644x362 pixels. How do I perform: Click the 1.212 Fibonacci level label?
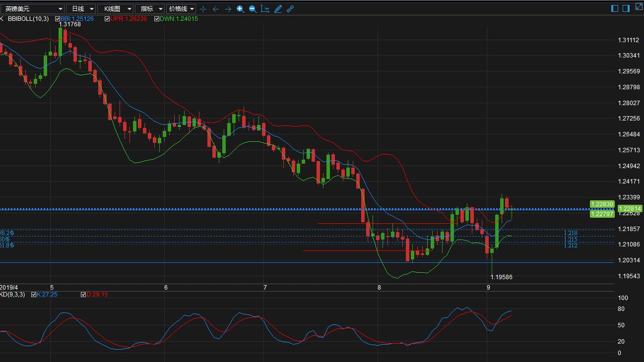(x=571, y=245)
